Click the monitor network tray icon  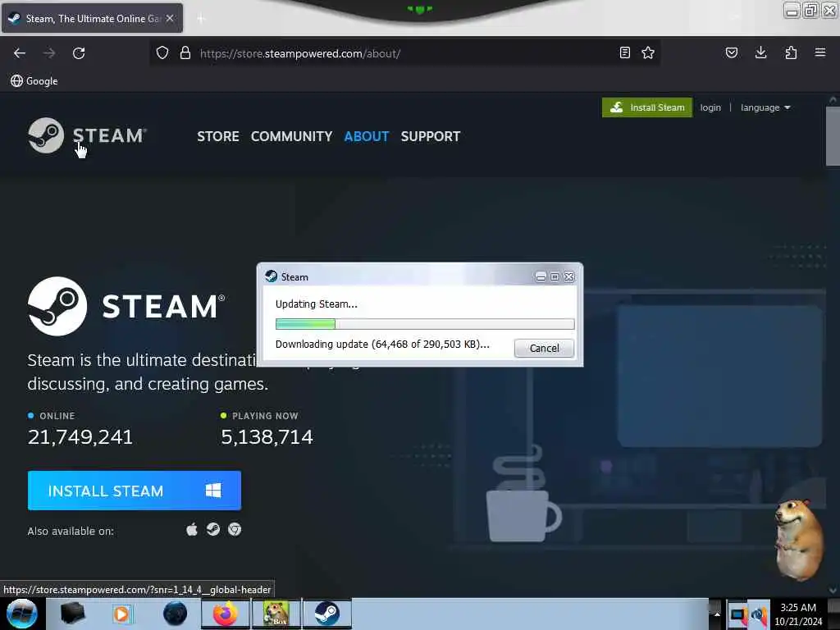737,615
